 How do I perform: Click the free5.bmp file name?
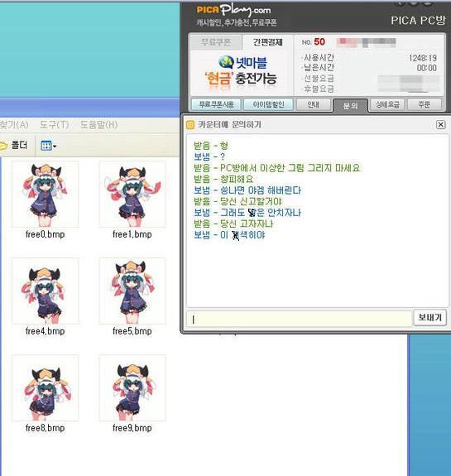[x=132, y=331]
